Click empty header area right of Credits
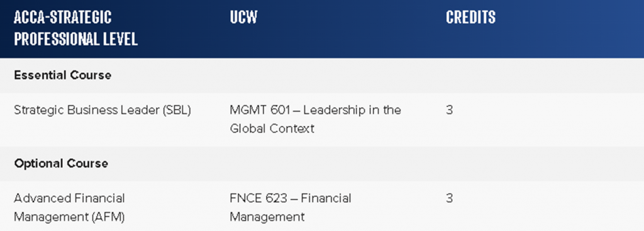Viewport: 644px width, 231px height. pos(571,29)
